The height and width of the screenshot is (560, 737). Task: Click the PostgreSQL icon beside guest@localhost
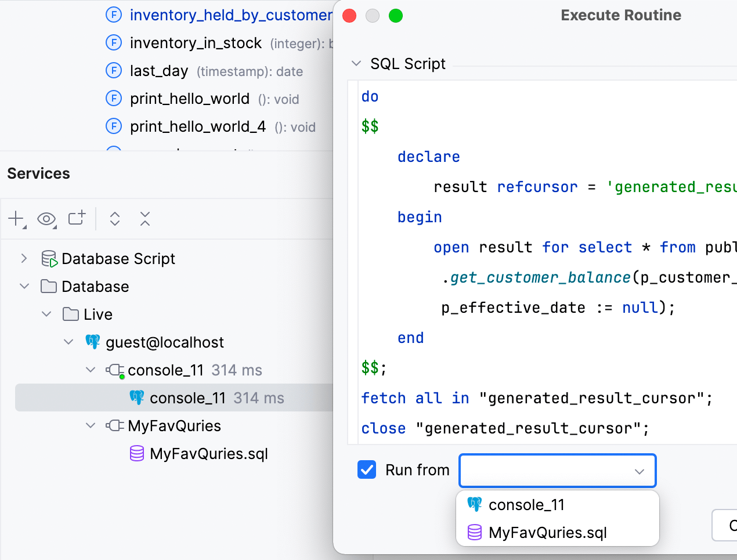93,342
